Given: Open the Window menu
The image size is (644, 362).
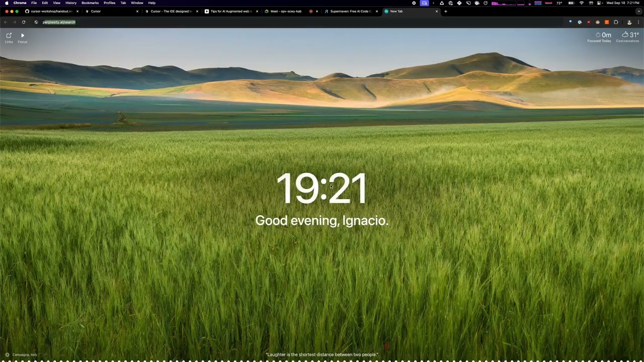Looking at the screenshot, I should tap(137, 3).
